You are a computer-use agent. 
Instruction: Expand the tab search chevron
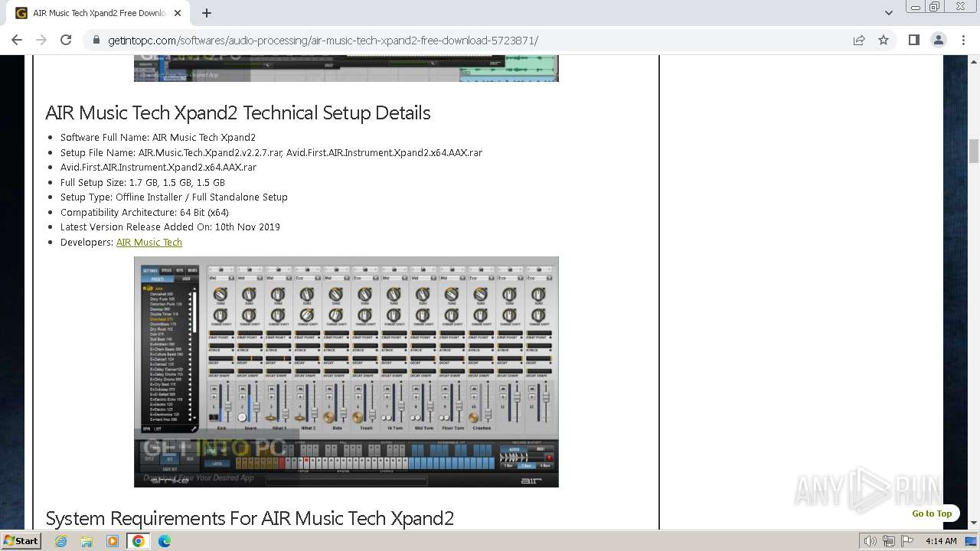[x=888, y=13]
